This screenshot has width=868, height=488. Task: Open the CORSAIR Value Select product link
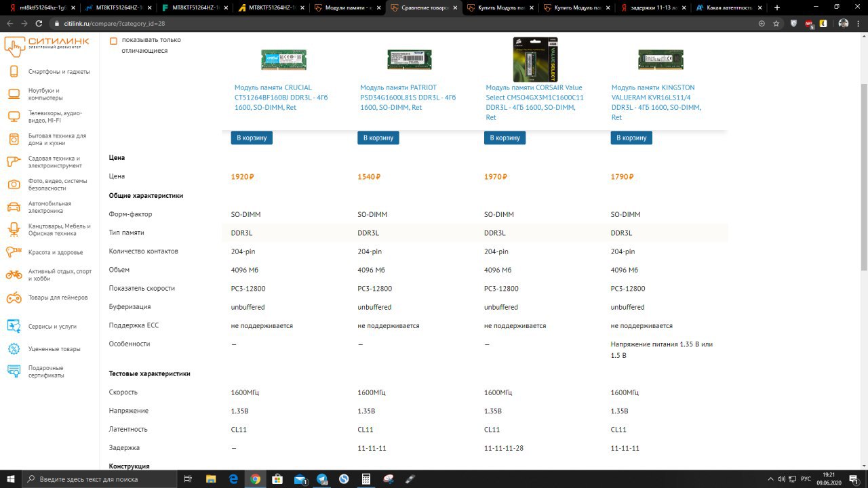535,102
